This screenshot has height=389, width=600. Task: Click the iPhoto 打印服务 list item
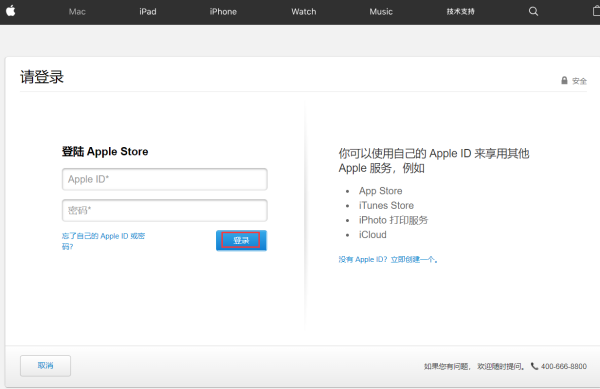click(393, 220)
